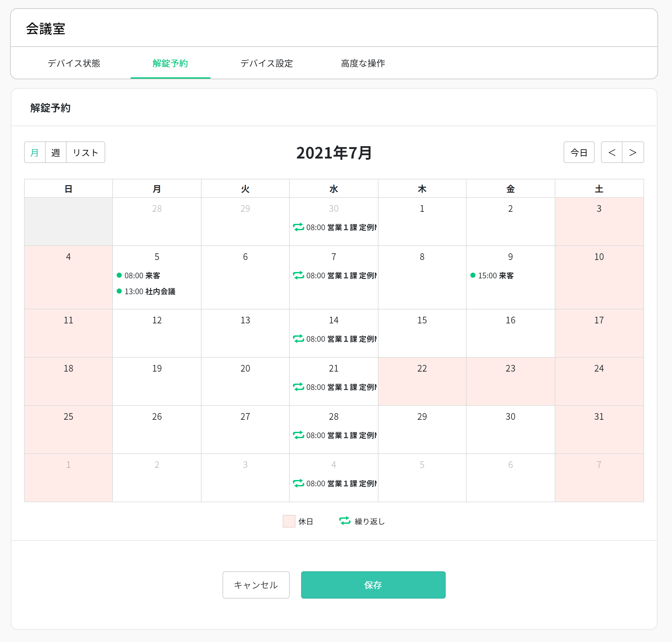
Task: Open the デバイス設定 tab
Action: click(x=267, y=63)
